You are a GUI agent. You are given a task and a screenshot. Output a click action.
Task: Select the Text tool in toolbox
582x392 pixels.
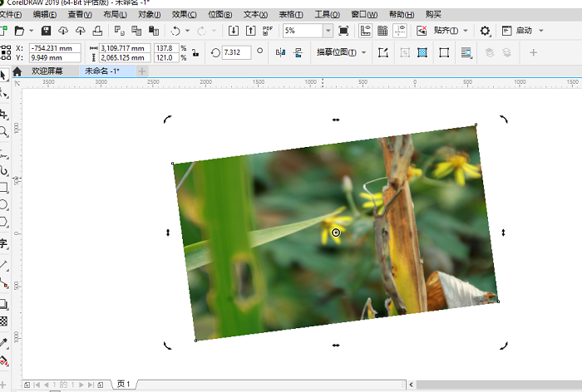click(x=4, y=243)
